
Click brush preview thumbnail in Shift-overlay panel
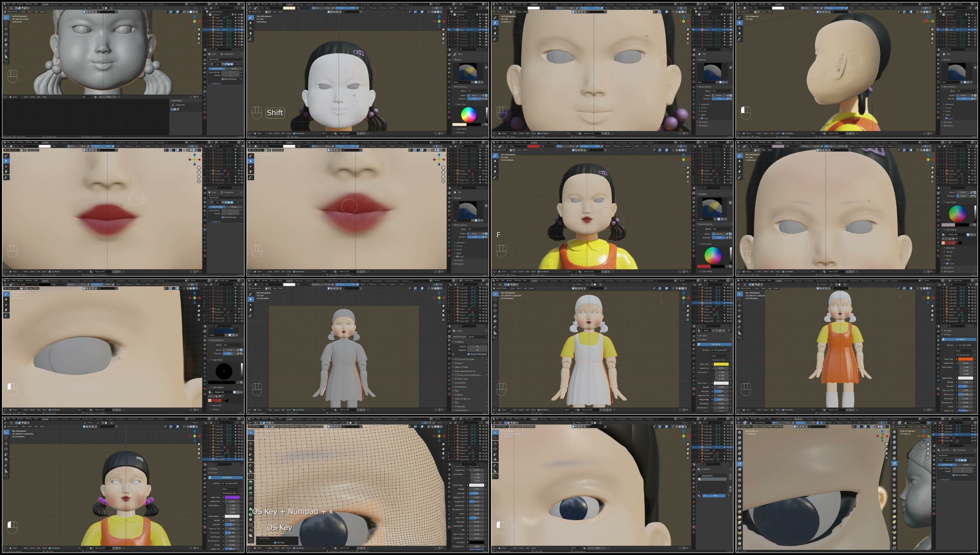pos(468,72)
